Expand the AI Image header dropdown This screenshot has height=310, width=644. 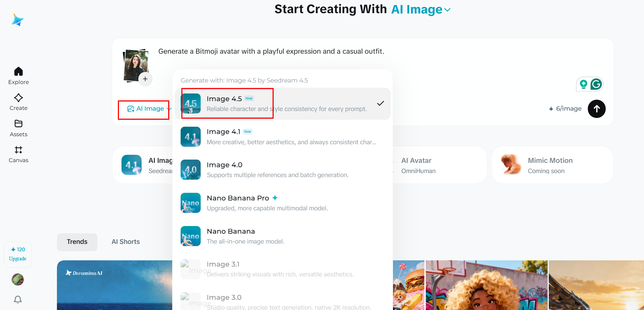421,9
